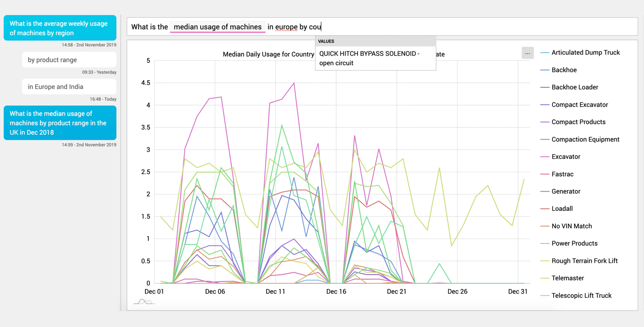The height and width of the screenshot is (327, 644).
Task: Hide the Excavator series in legend
Action: (x=565, y=157)
